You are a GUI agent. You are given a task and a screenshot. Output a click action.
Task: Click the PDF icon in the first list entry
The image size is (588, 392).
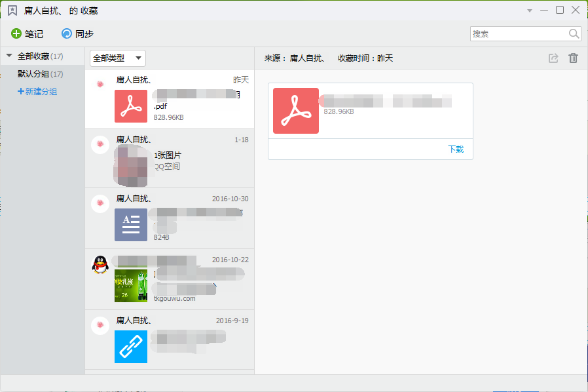[131, 106]
